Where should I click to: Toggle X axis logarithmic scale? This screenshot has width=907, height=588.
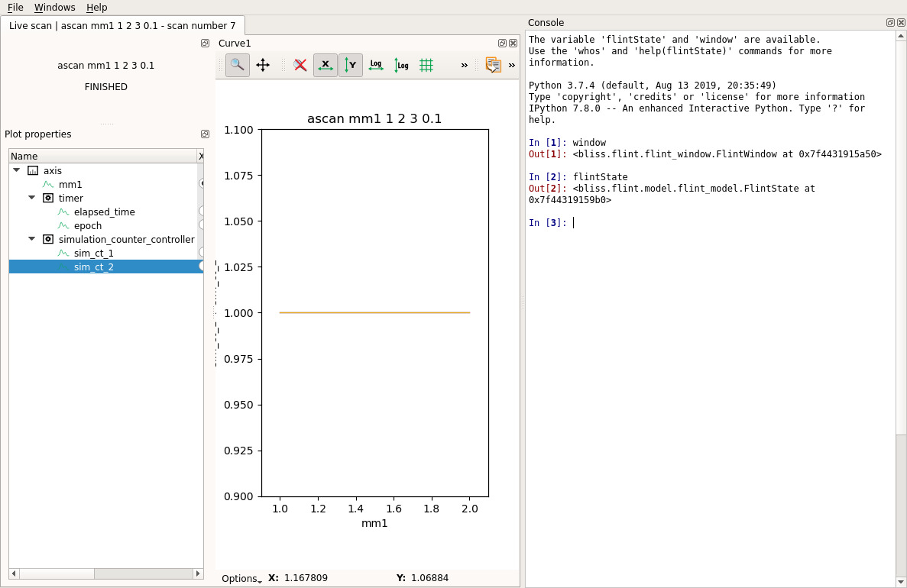click(x=376, y=65)
